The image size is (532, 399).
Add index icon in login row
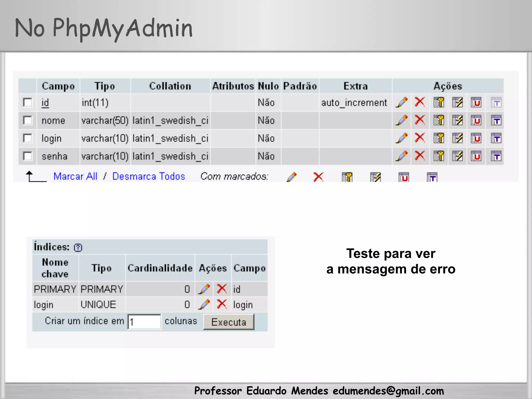coord(457,138)
